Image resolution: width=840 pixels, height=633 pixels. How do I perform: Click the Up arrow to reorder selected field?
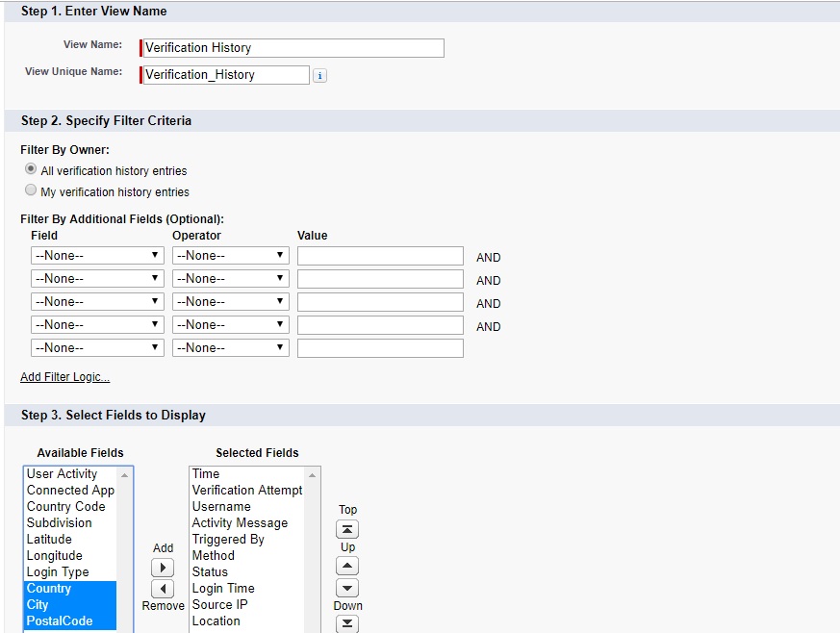(346, 565)
